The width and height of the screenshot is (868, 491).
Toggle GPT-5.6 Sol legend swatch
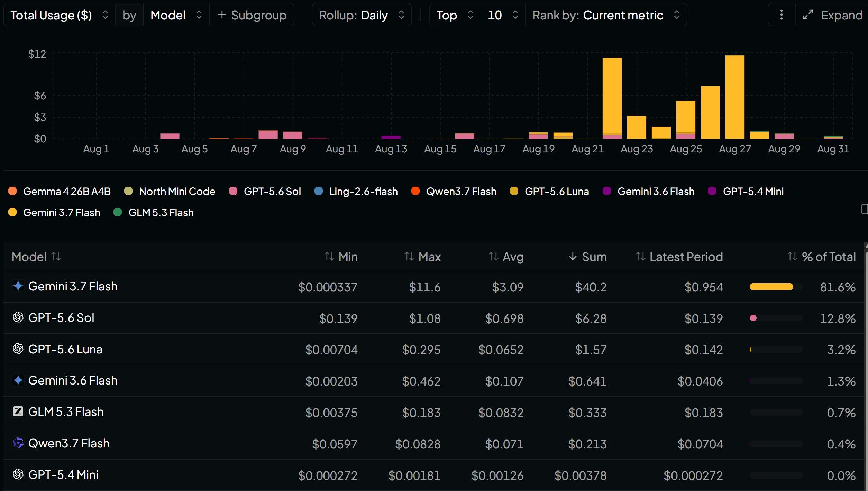[x=233, y=191]
